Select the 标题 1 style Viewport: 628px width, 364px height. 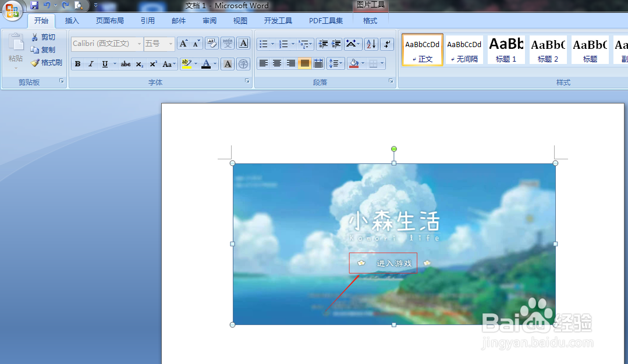(506, 49)
